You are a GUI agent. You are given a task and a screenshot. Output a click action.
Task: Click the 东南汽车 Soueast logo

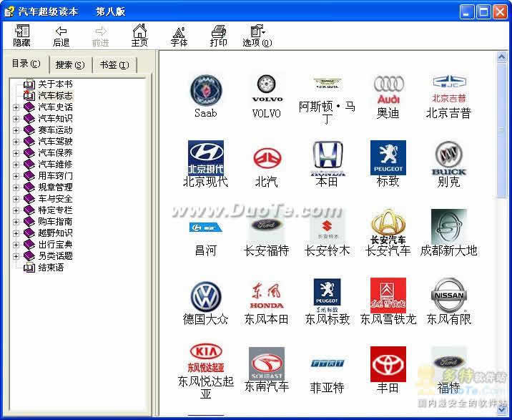pyautogui.click(x=267, y=363)
